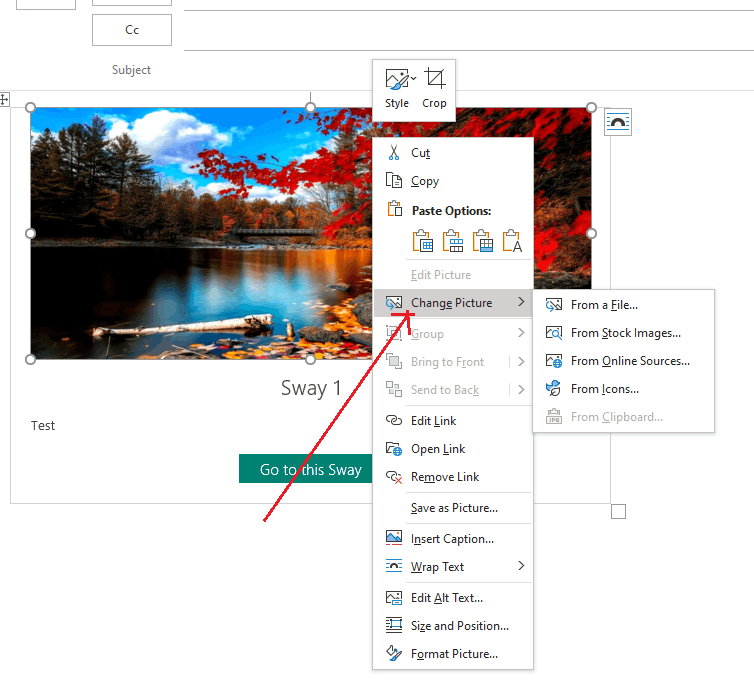This screenshot has width=754, height=689.
Task: Open the Layout Options button beside the image
Action: 618,122
